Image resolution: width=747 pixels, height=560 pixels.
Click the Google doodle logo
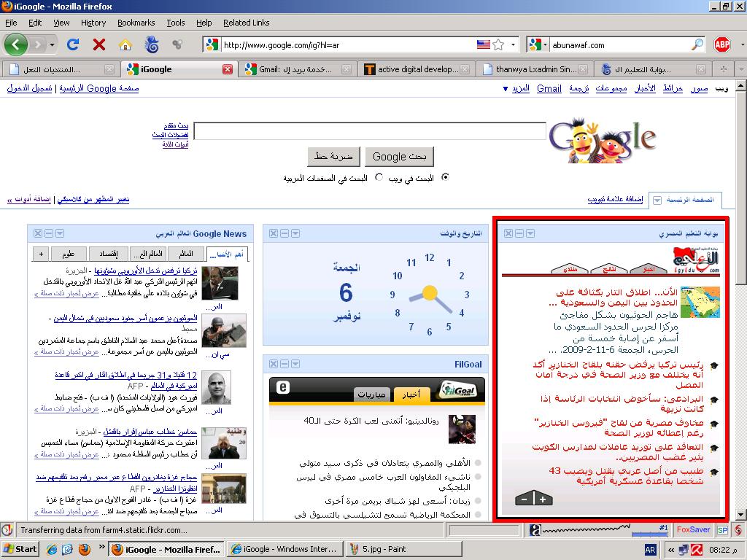602,140
